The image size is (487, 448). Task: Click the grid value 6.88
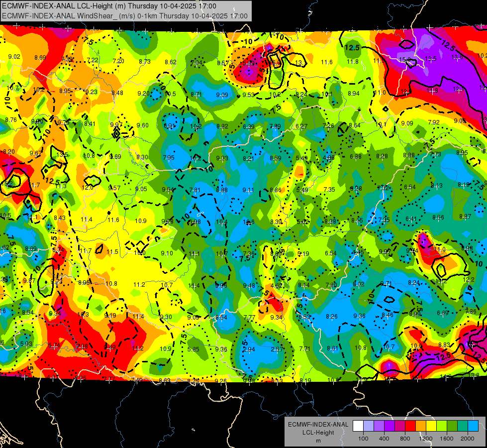click(x=355, y=157)
